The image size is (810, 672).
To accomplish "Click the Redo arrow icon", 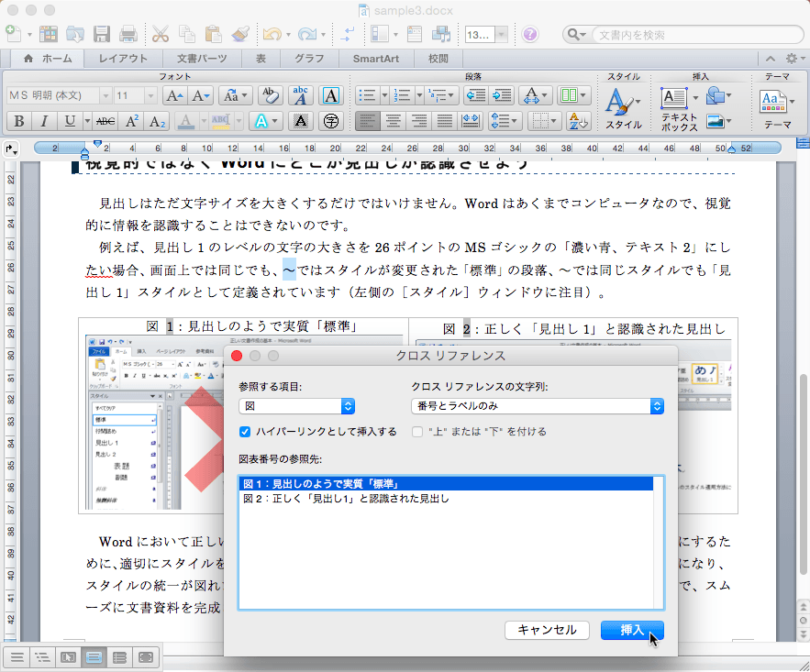I will point(307,35).
